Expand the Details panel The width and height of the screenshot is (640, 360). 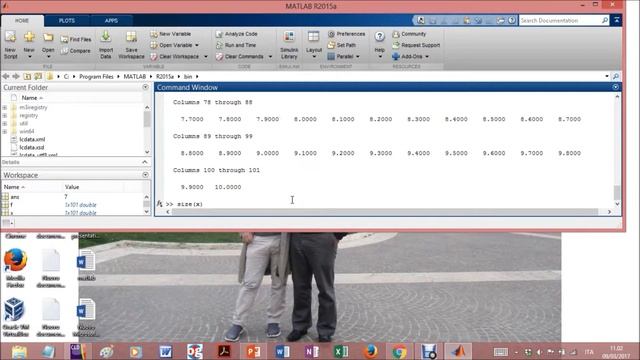pos(144,162)
